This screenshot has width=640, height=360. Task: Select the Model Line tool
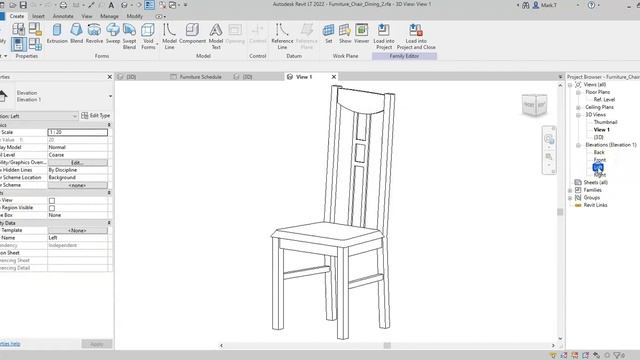pos(169,36)
